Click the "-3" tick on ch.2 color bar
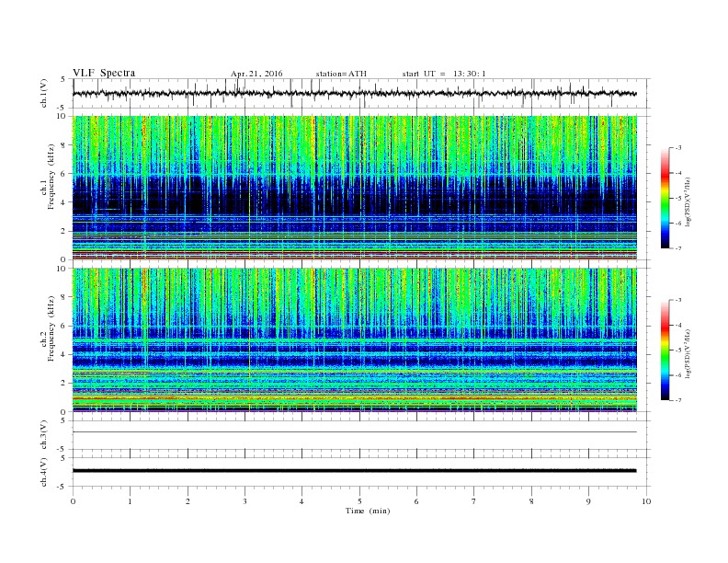The height and width of the screenshot is (563, 728). pos(678,300)
